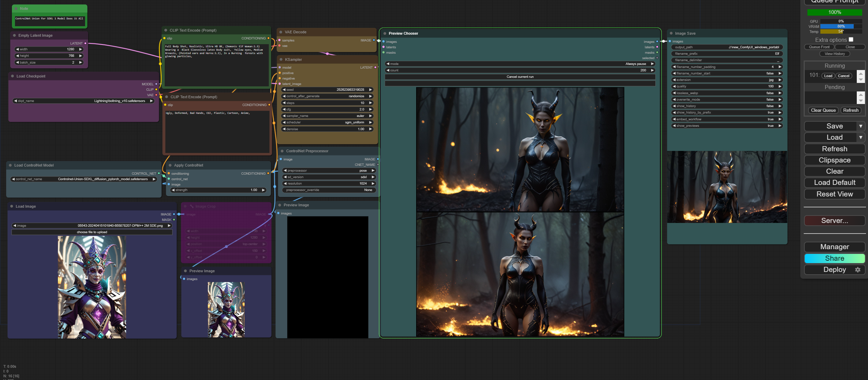The image size is (868, 380).
Task: Collapse the KSampler node via its title dot
Action: click(x=281, y=59)
